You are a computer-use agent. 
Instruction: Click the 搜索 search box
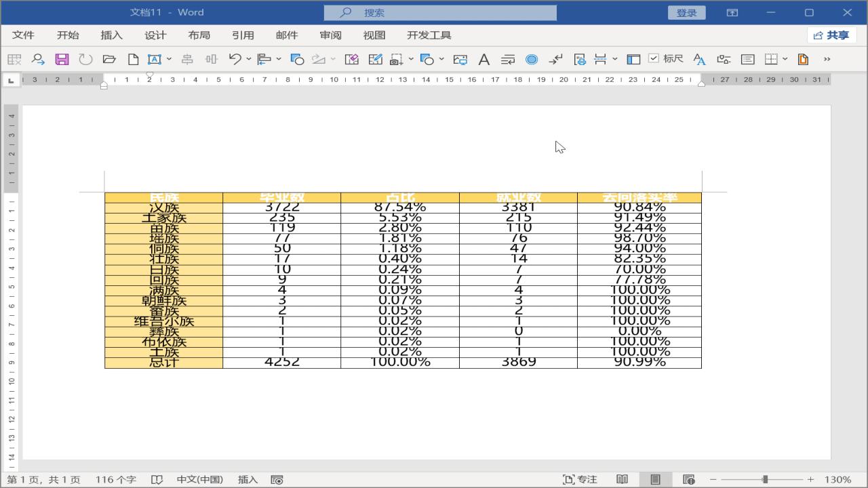click(x=440, y=12)
